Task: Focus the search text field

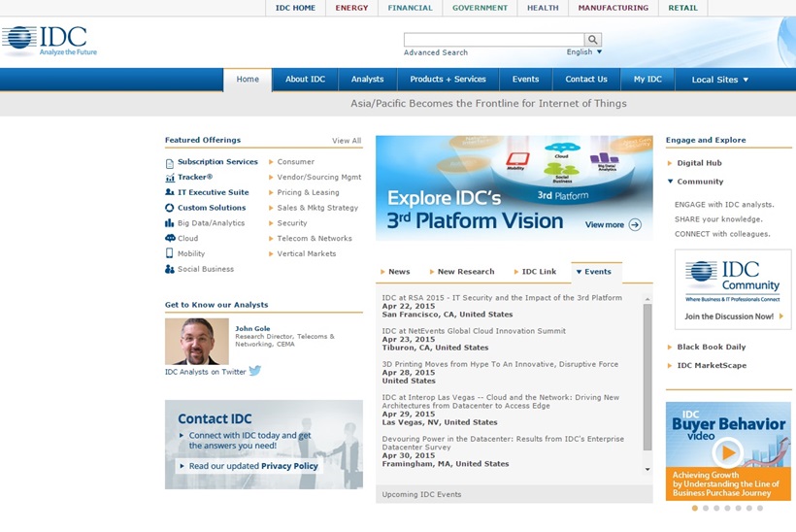Action: 494,40
